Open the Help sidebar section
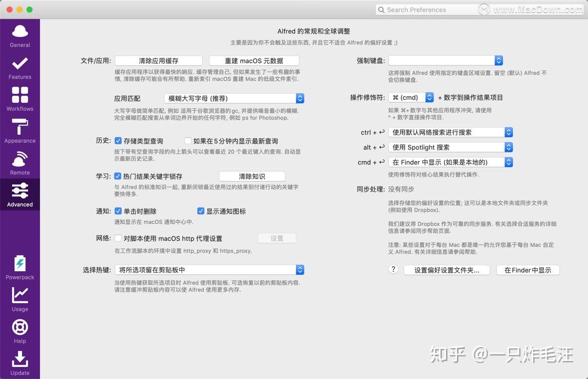The height and width of the screenshot is (379, 588). point(19,331)
